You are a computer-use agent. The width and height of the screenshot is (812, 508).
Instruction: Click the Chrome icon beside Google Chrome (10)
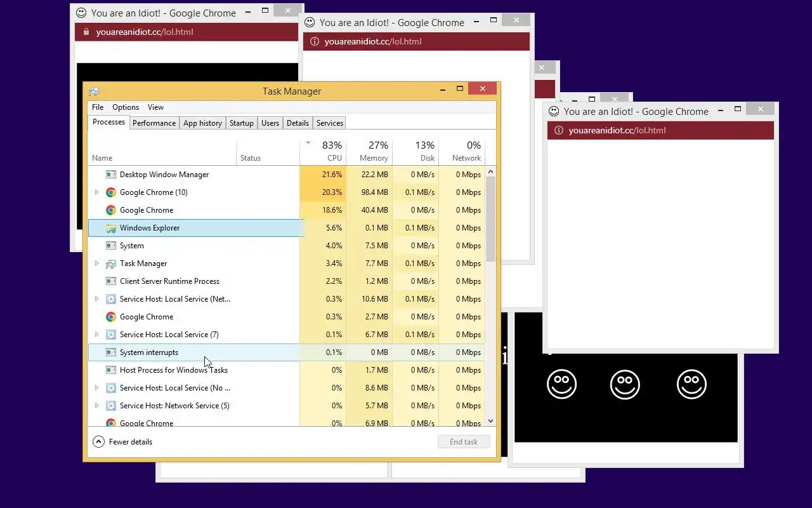click(x=111, y=192)
